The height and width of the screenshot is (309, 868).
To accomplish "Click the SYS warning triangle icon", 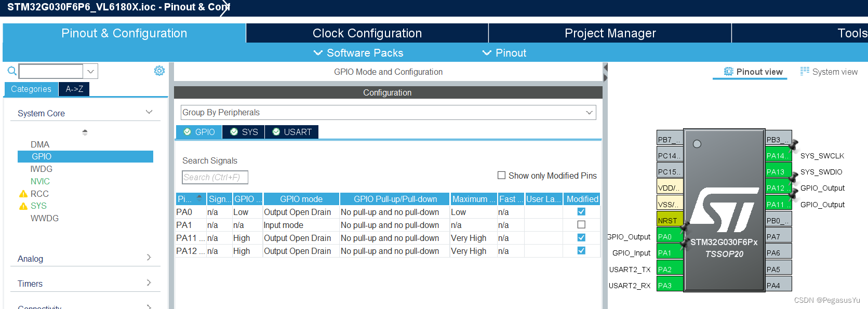I will tap(23, 206).
